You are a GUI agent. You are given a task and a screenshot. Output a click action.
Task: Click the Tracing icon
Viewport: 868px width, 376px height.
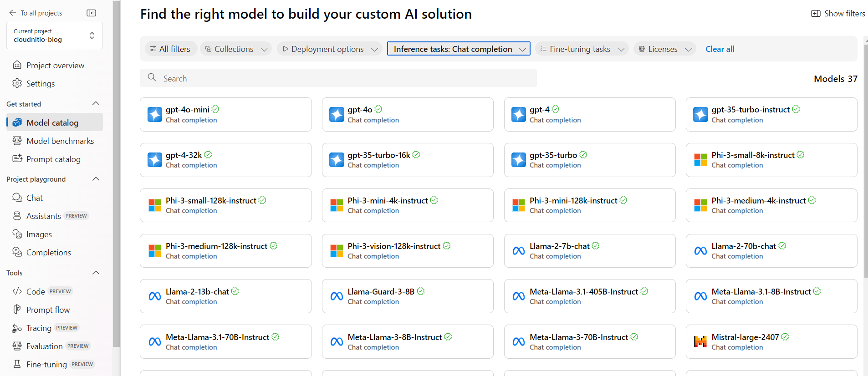[x=17, y=328]
